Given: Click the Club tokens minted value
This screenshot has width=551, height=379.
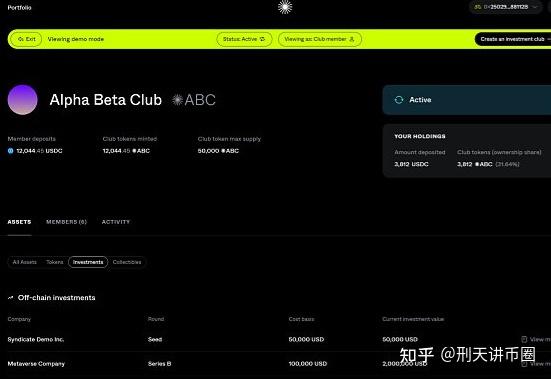Looking at the screenshot, I should click(x=126, y=151).
